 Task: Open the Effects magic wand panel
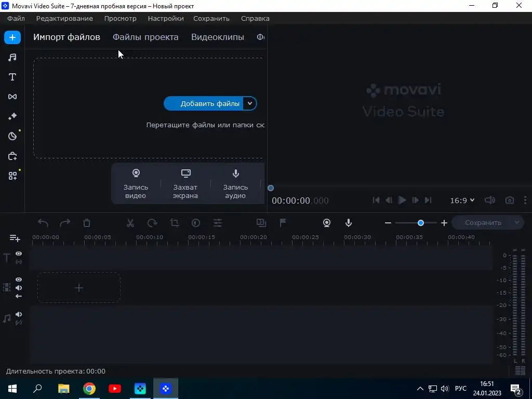click(12, 116)
